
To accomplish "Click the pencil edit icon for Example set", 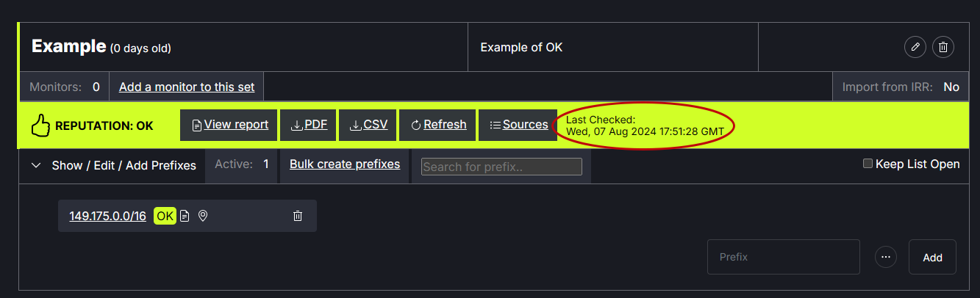I will pyautogui.click(x=915, y=47).
